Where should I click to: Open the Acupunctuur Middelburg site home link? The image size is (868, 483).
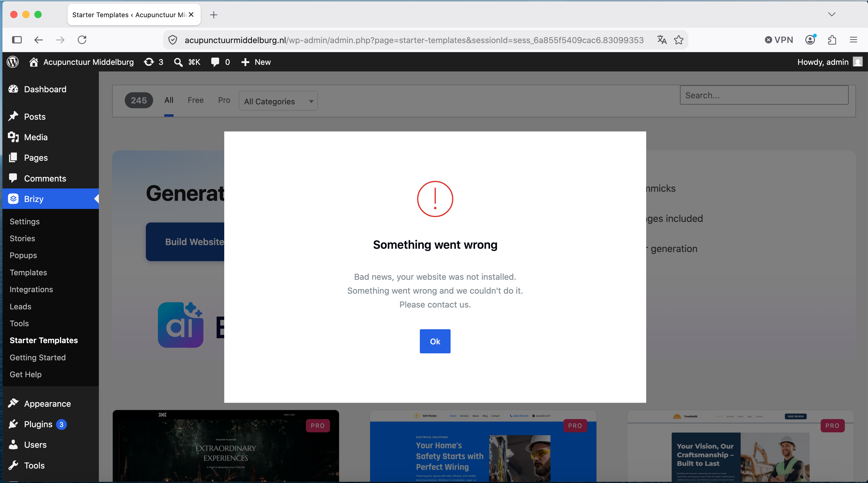coord(81,62)
